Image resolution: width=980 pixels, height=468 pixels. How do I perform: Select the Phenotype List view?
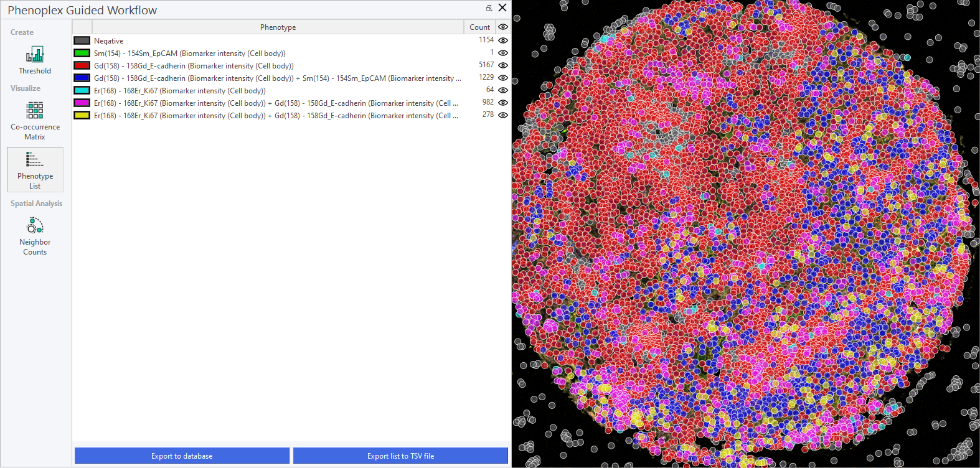tap(35, 169)
